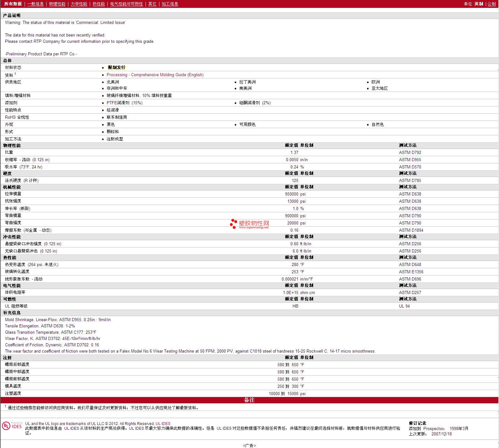Screen dimensions: 499x448
Task: Click UL IDES link before 从该材料的生产商处获得
Action: [x=72, y=428]
